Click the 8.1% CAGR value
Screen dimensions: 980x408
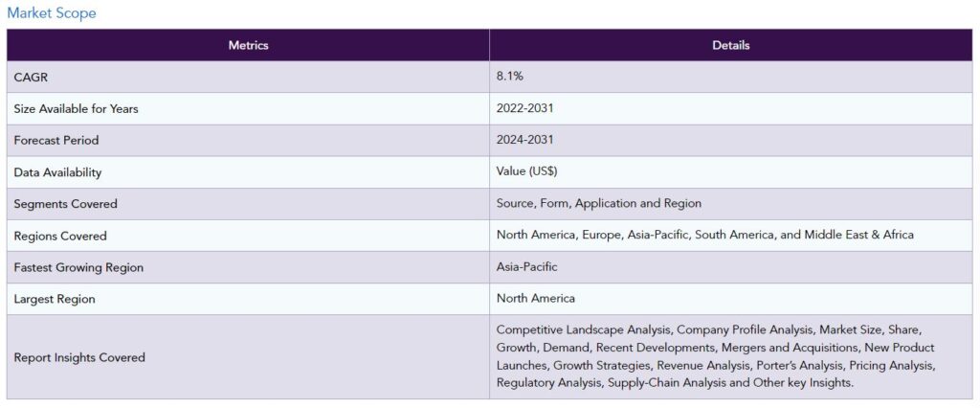pos(510,77)
